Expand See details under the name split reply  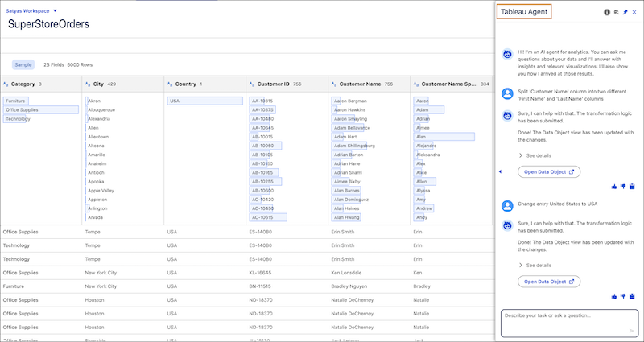[535, 155]
